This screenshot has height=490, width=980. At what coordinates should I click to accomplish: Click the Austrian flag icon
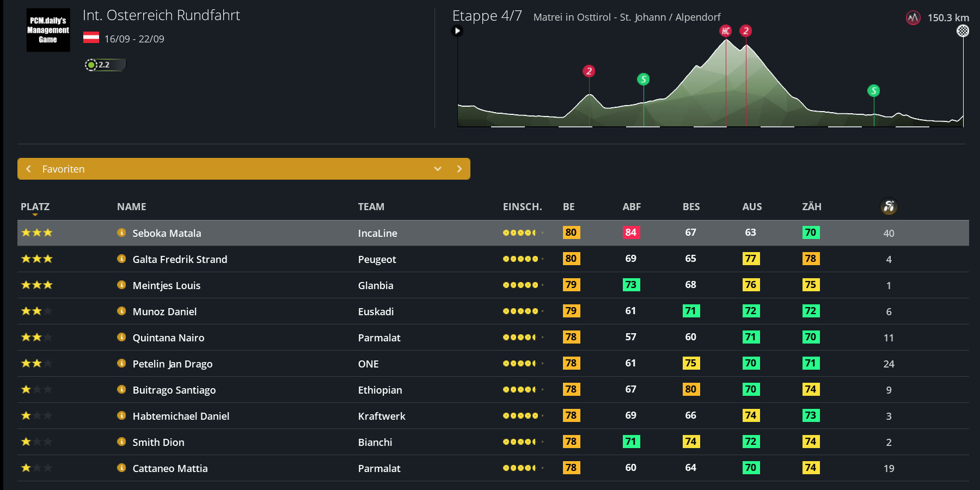(x=91, y=38)
